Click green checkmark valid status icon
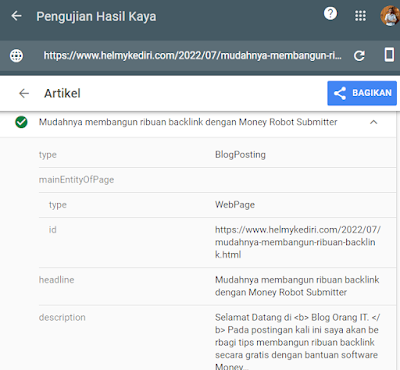 click(21, 122)
